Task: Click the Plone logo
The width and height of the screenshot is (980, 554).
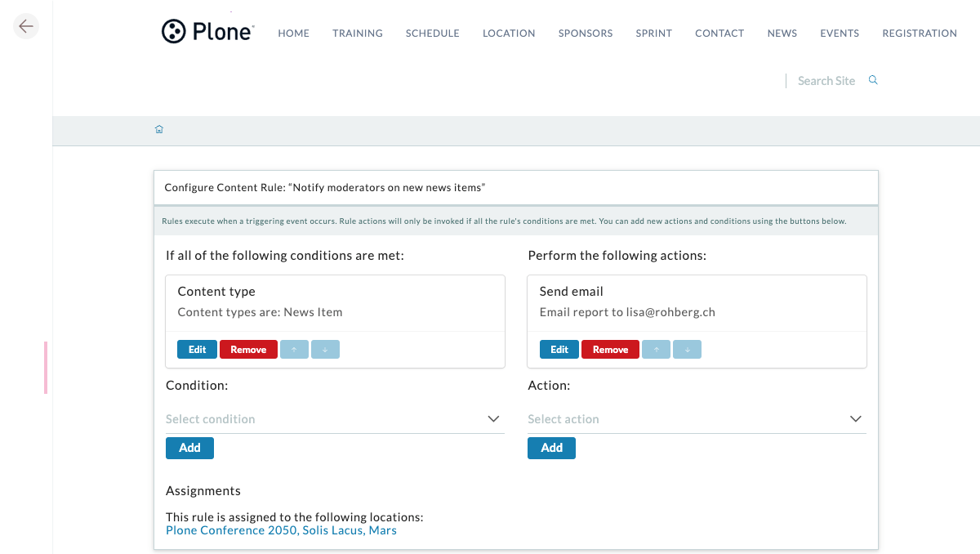Action: [x=208, y=32]
